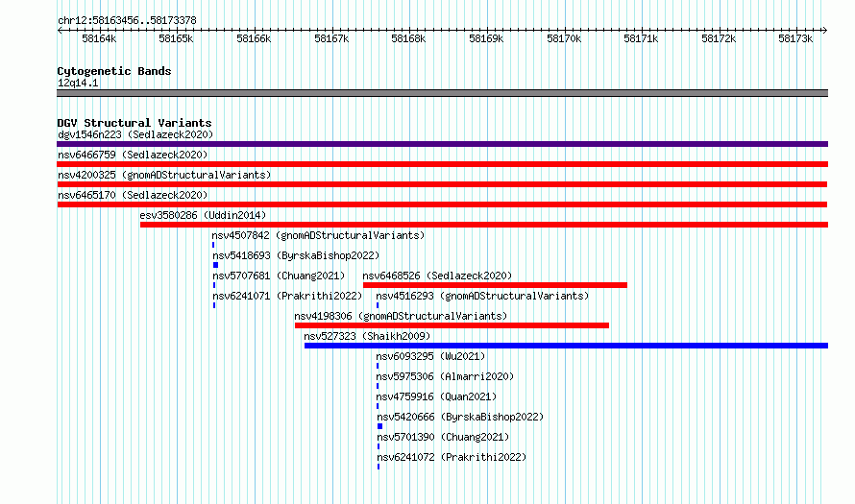Image resolution: width=855 pixels, height=504 pixels.
Task: Open label esv3580286 (Uddin2014)
Action: coord(204,215)
